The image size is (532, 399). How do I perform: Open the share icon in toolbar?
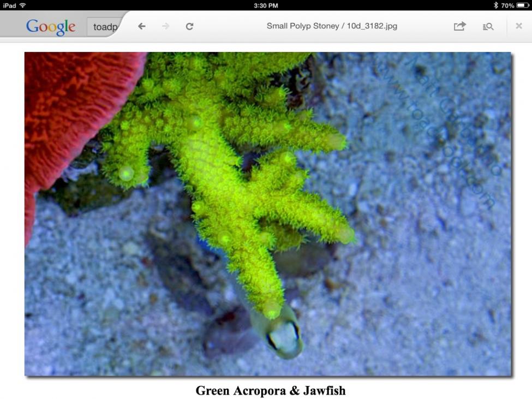click(x=460, y=26)
